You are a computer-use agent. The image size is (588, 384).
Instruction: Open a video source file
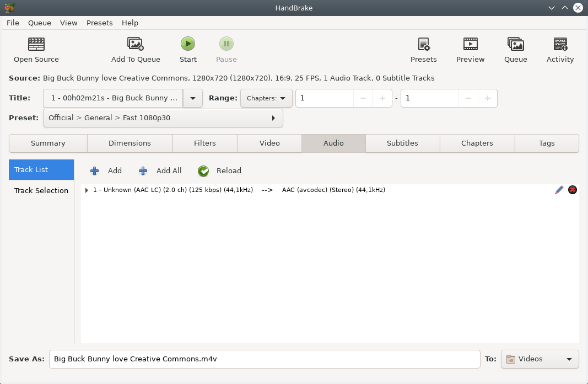[35, 49]
